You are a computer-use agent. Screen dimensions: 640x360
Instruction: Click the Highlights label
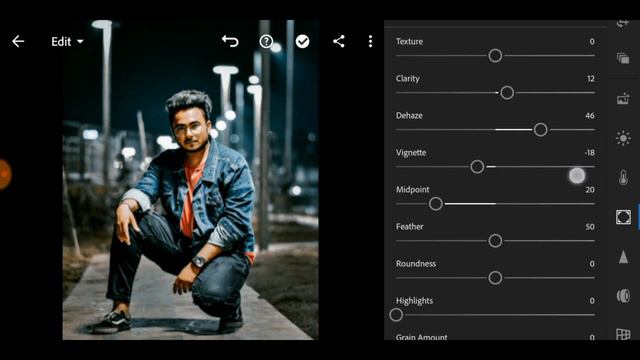[x=414, y=301]
